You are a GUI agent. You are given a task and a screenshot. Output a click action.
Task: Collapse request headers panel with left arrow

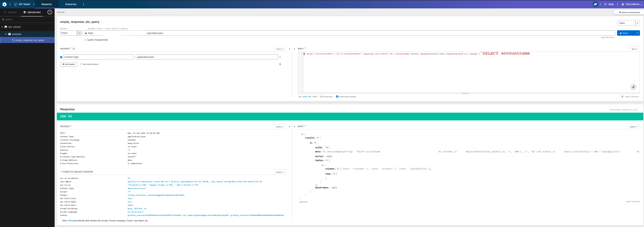point(289,49)
